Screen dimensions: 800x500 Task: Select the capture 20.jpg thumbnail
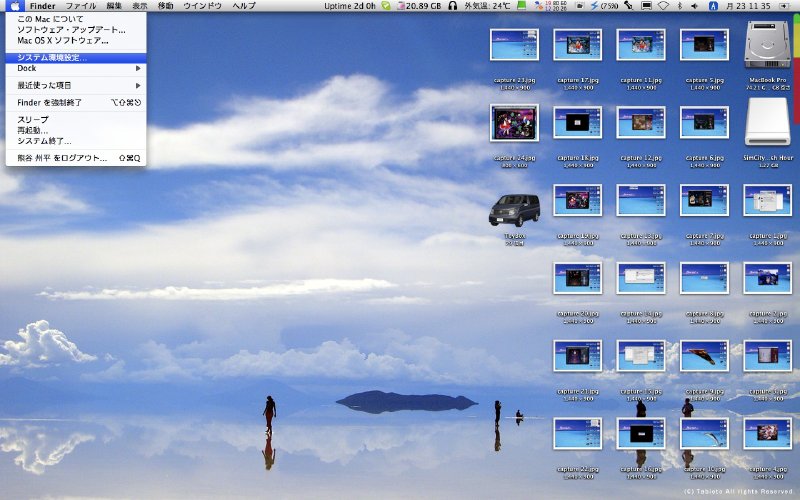(578, 278)
